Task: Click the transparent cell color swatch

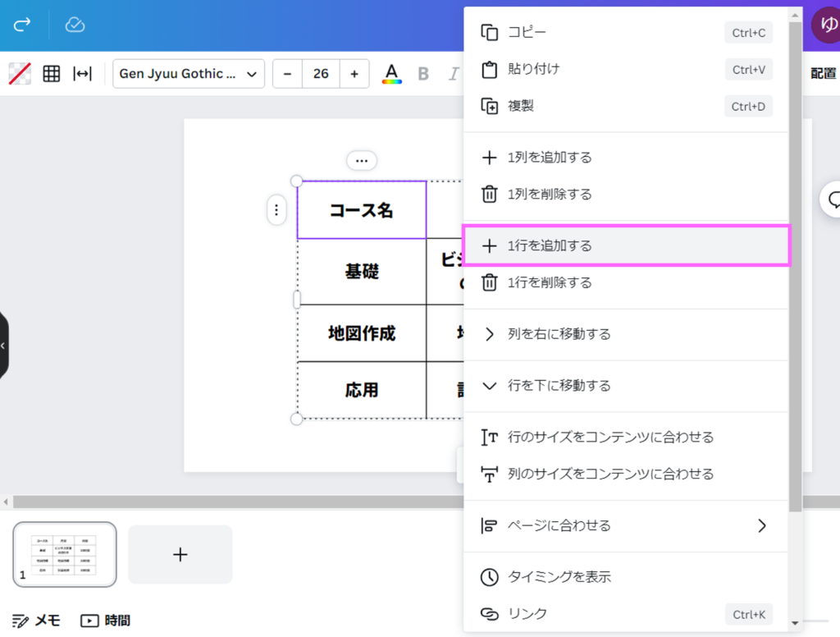Action: coord(20,74)
